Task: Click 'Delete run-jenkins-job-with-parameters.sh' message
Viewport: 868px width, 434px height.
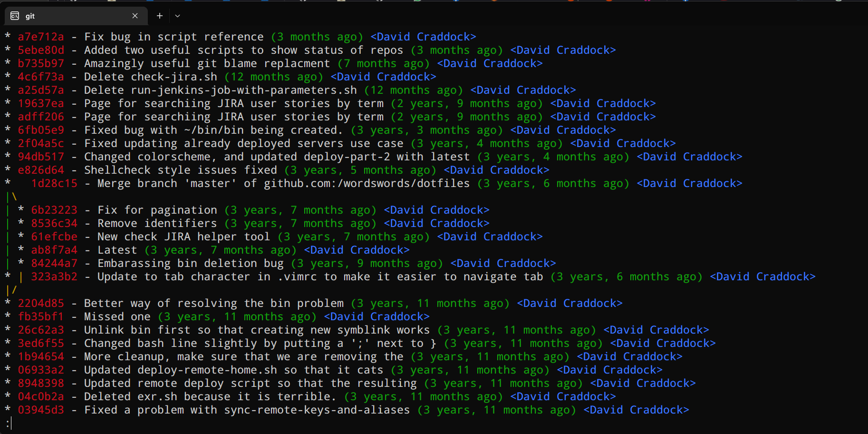Action: tap(221, 90)
